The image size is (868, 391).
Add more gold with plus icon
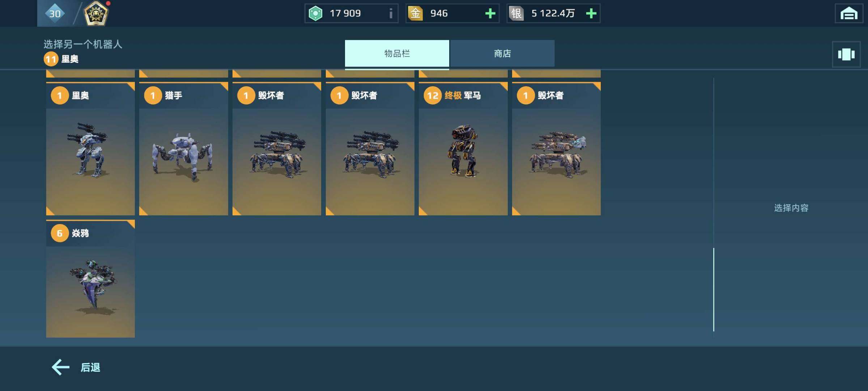(x=490, y=14)
